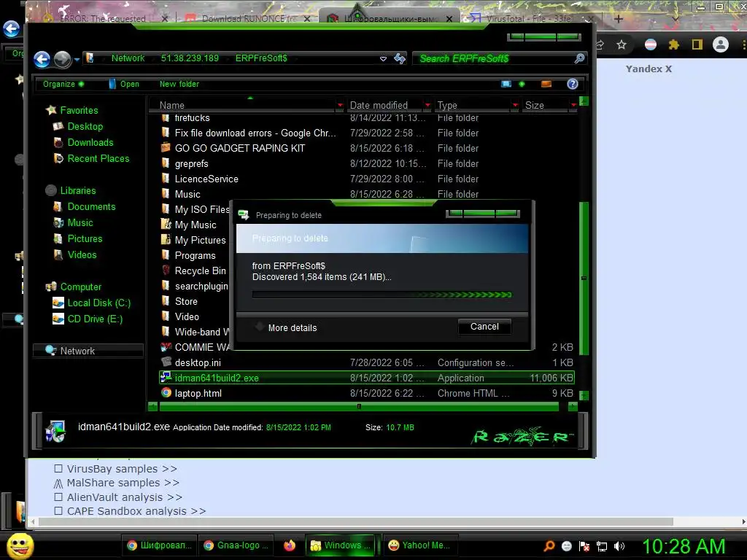Click the search magnifier icon in Explorer
This screenshot has height=560, width=747.
click(x=579, y=58)
